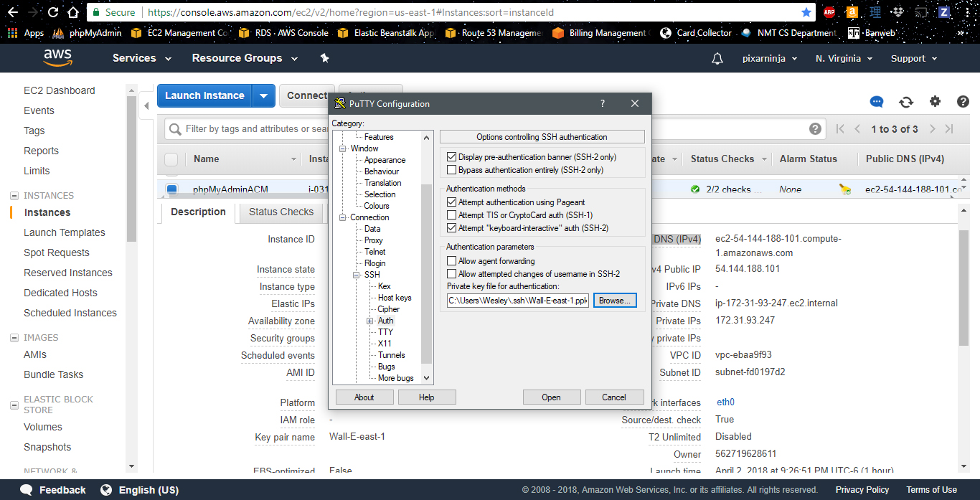Click the alarm status icon for phpMyAdminACM

[845, 189]
